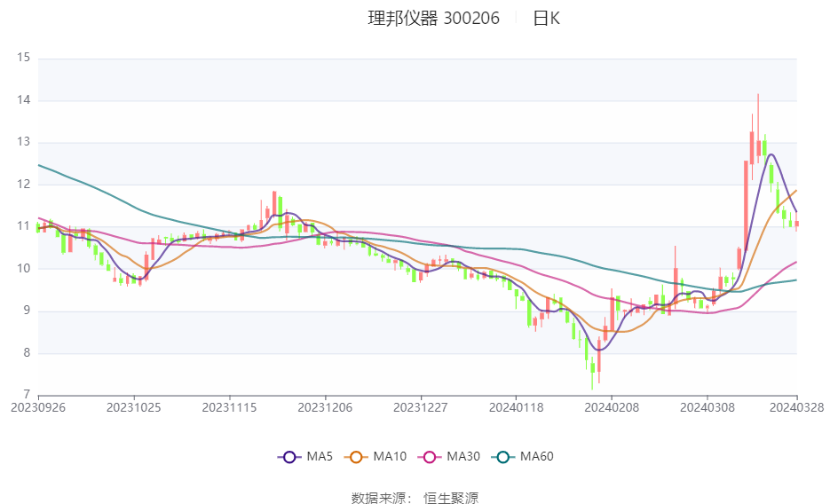The image size is (830, 504).
Task: Select the 20231206 date axis label
Action: (x=325, y=408)
